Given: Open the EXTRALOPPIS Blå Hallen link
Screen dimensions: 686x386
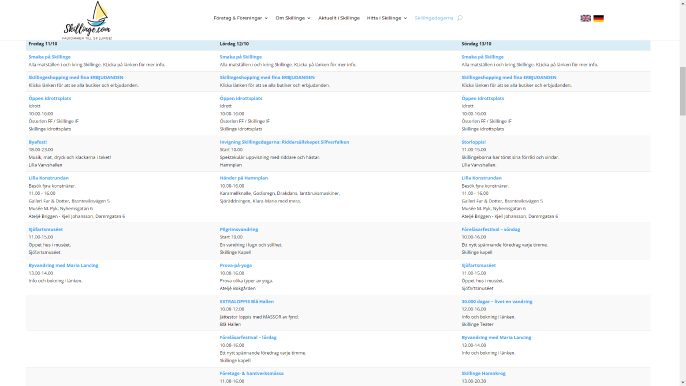Looking at the screenshot, I should [247, 302].
